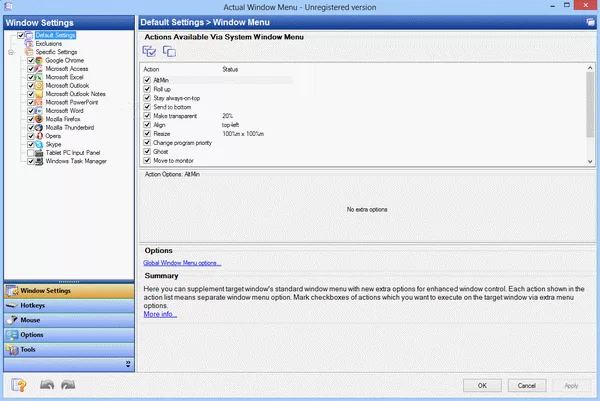
Task: Click the uncheck all actions icon
Action: tap(169, 51)
